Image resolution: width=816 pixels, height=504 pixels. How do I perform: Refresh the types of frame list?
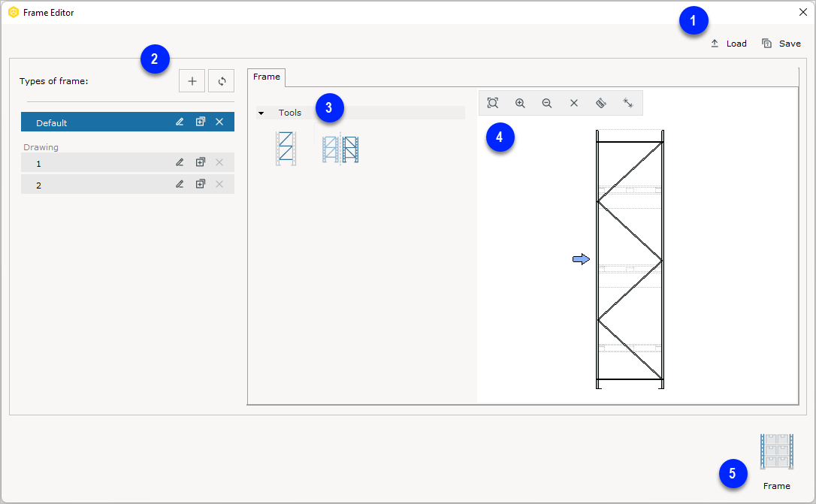click(x=221, y=80)
